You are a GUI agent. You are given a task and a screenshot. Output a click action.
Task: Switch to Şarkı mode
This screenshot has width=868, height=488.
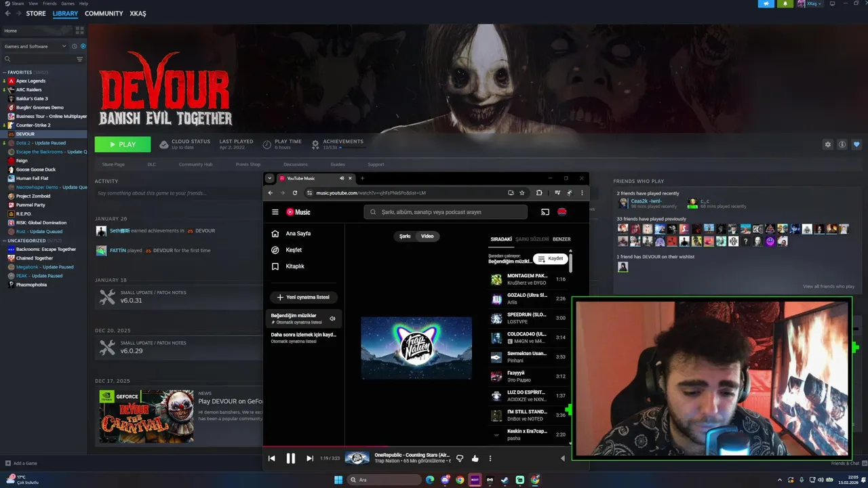click(405, 236)
